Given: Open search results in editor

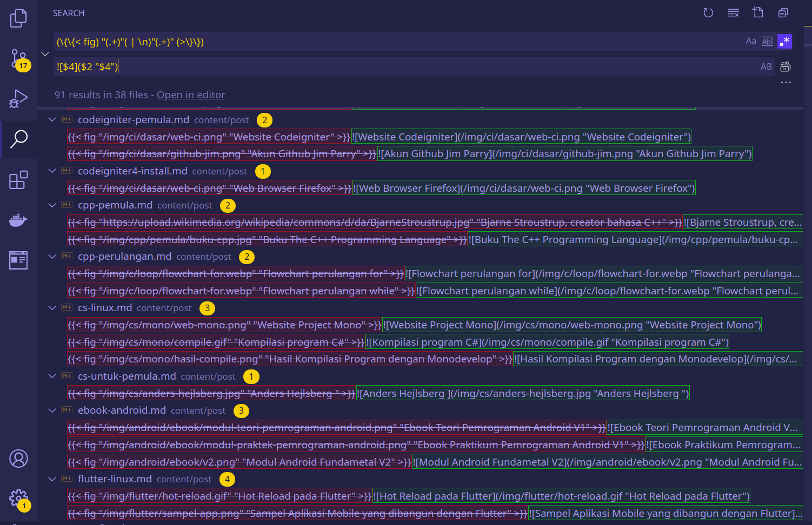Looking at the screenshot, I should (x=190, y=95).
